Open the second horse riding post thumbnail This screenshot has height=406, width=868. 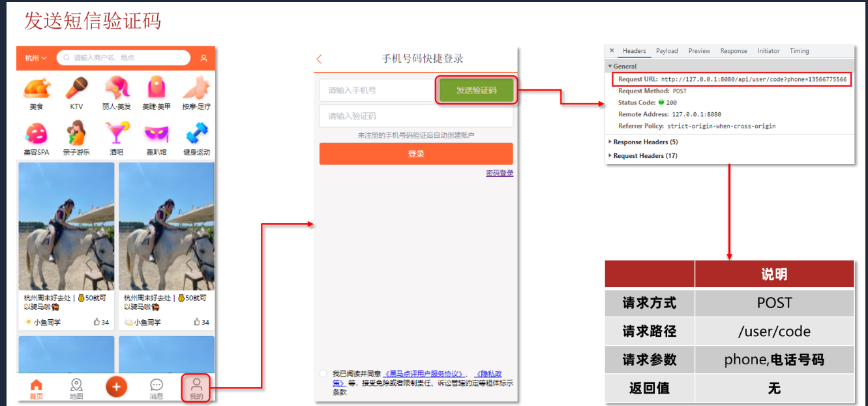[166, 226]
